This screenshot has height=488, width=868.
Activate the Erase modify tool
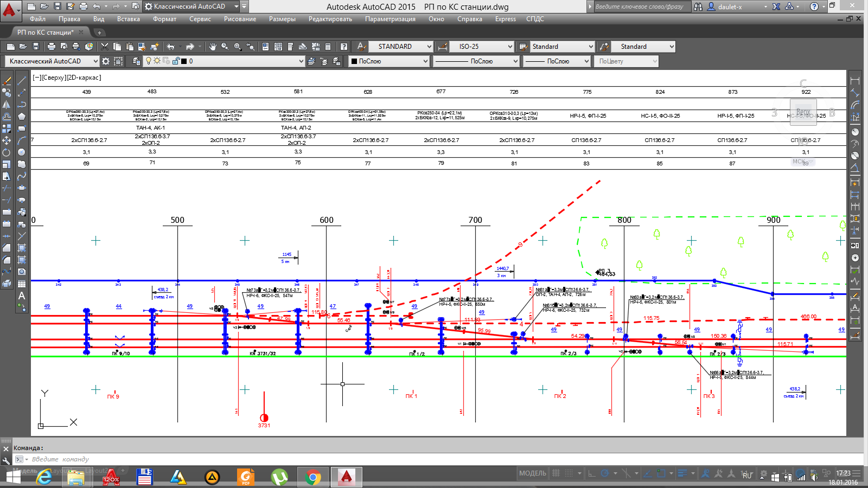tap(7, 81)
